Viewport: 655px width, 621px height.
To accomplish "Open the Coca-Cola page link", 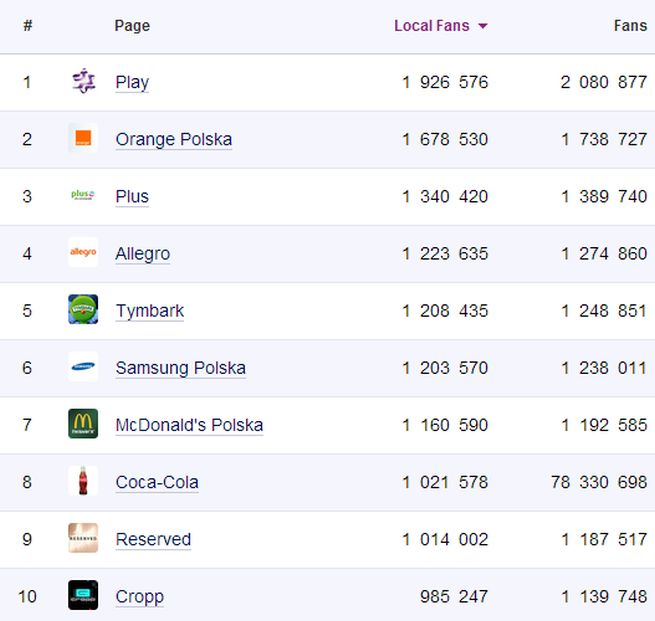I will click(x=157, y=482).
